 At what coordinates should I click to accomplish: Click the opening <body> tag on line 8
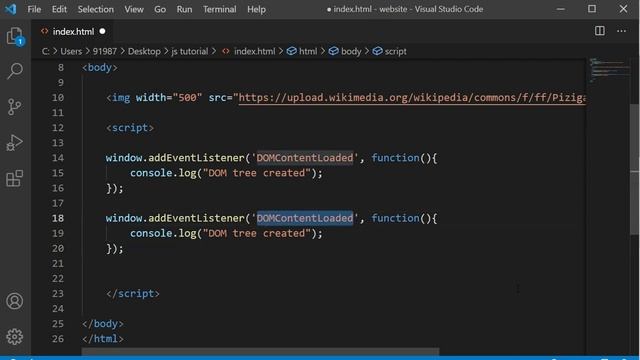tap(100, 67)
